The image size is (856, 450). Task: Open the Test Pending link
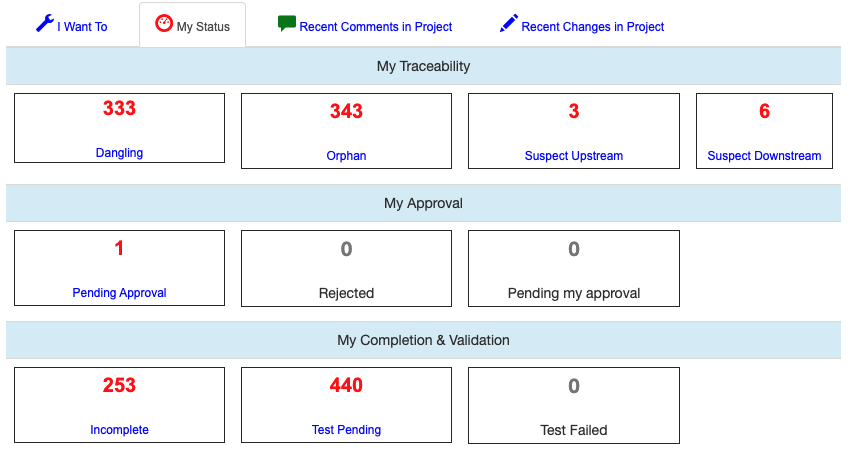(x=346, y=430)
